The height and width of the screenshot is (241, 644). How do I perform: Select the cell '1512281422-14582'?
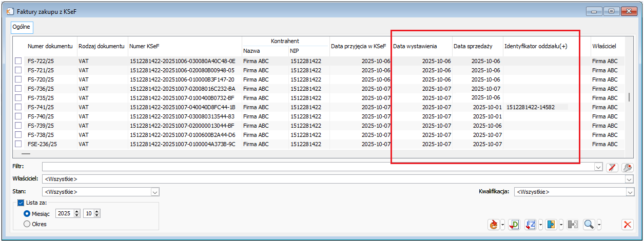coord(531,107)
